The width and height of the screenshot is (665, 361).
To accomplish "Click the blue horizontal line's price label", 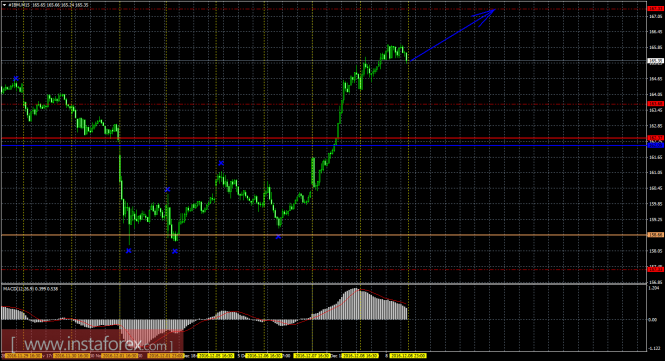I will pos(656,146).
